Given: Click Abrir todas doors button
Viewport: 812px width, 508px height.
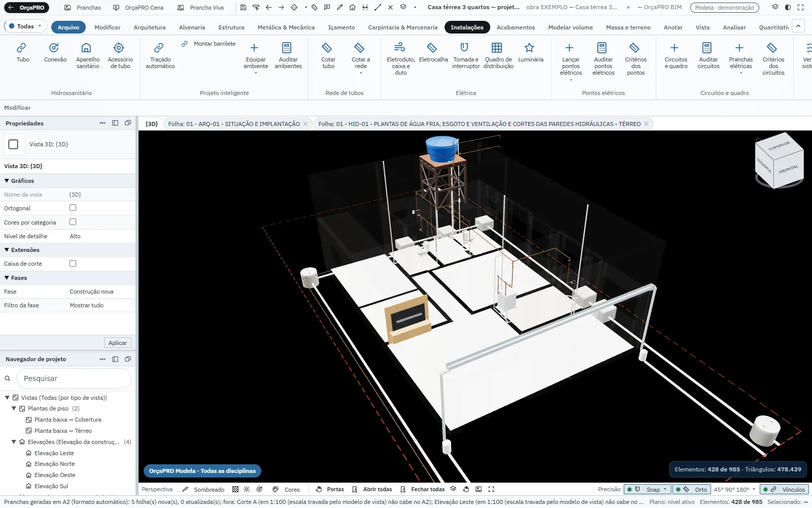Looking at the screenshot, I should tap(372, 489).
